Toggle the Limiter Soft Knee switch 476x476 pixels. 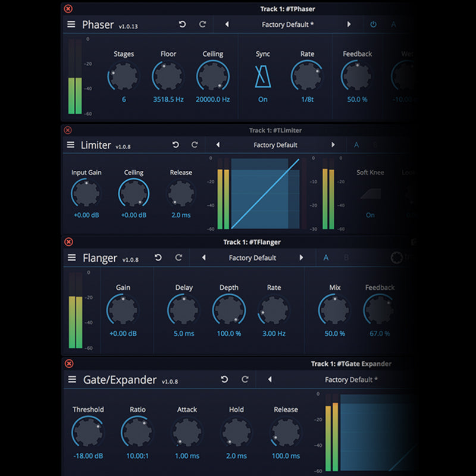tap(370, 195)
